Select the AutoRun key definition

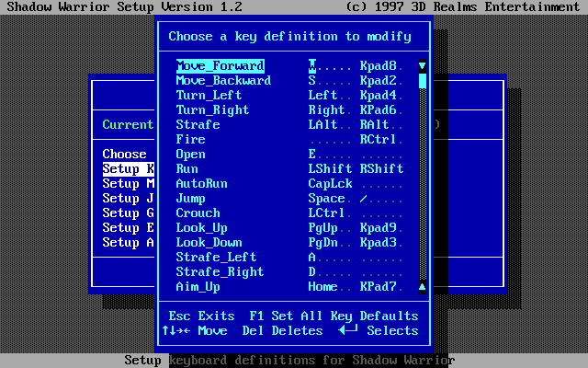[x=202, y=184]
